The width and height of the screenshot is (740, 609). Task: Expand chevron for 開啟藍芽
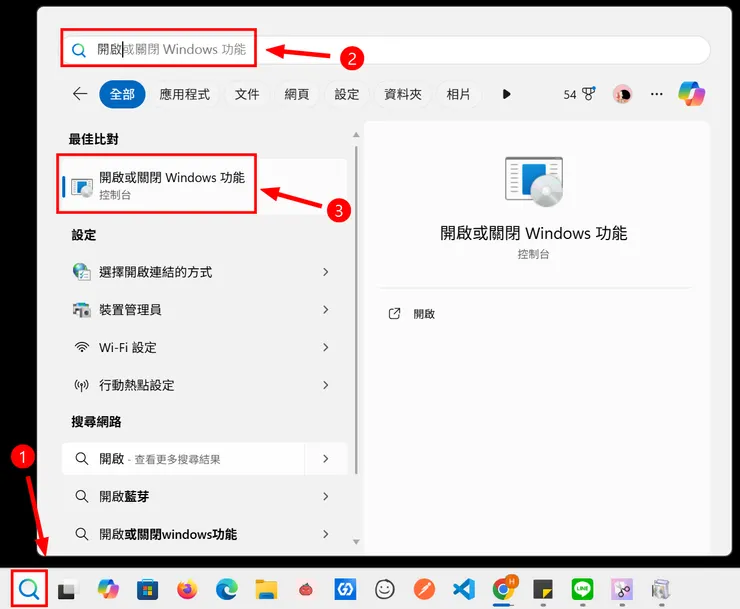326,497
